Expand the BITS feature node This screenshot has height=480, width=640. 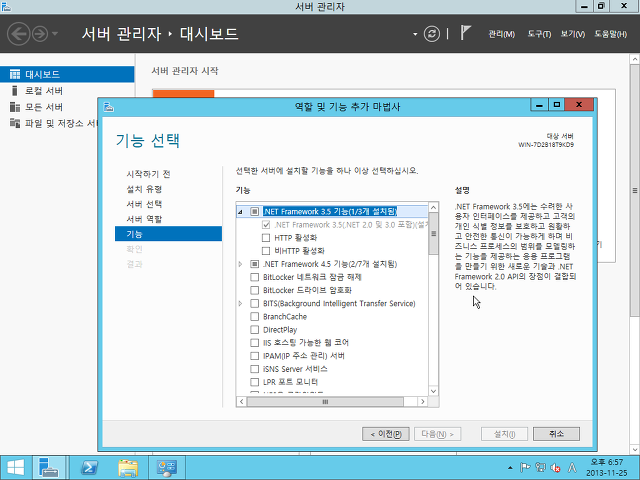click(x=240, y=303)
